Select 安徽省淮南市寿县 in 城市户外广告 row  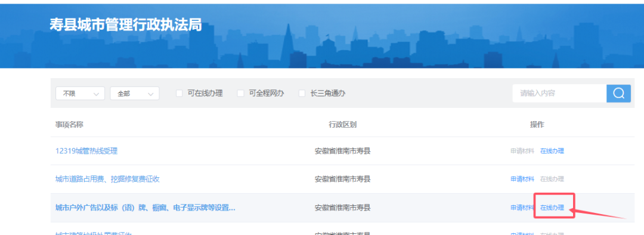342,208
